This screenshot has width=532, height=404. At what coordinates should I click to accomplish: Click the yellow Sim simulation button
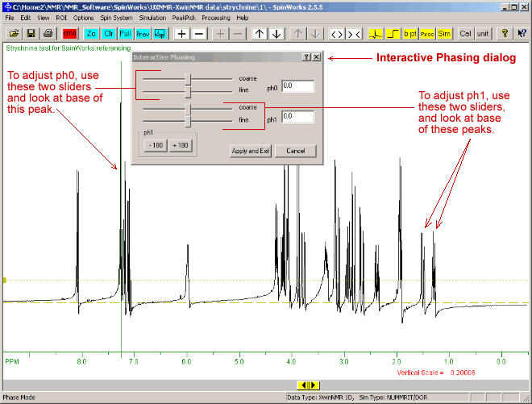click(x=444, y=34)
